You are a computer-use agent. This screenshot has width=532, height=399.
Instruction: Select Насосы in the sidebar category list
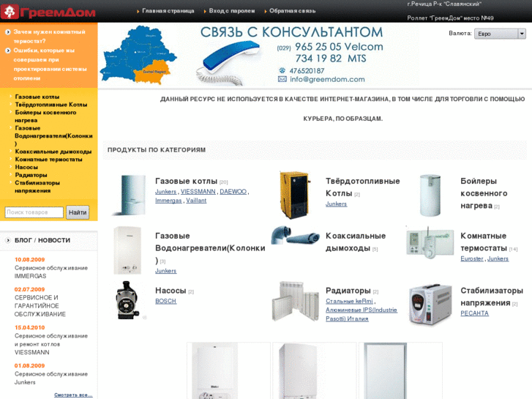point(26,167)
